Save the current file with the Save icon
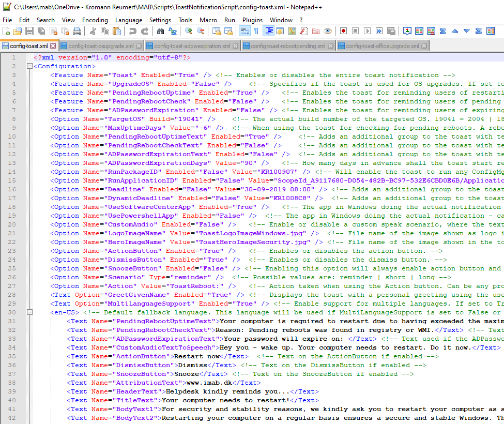The width and height of the screenshot is (504, 424). (x=29, y=31)
